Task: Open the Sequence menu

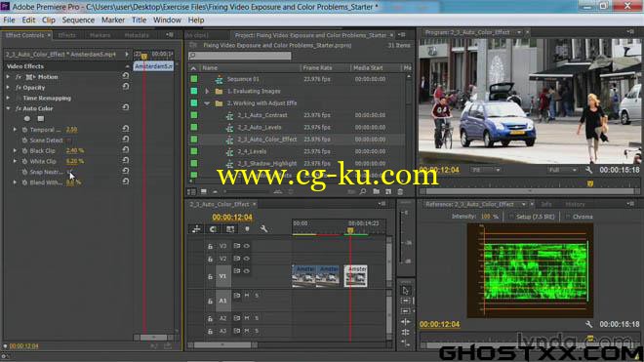Action: pyautogui.click(x=78, y=20)
